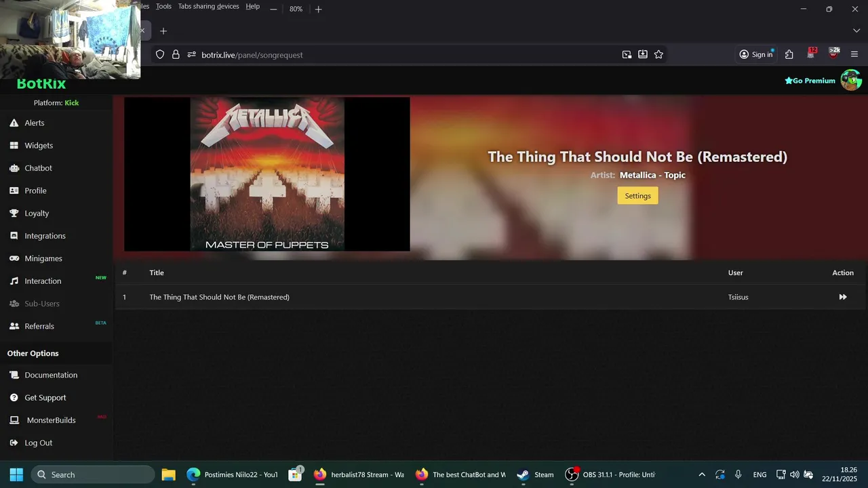Click the zoom in plus button
This screenshot has width=868, height=488.
(x=318, y=9)
